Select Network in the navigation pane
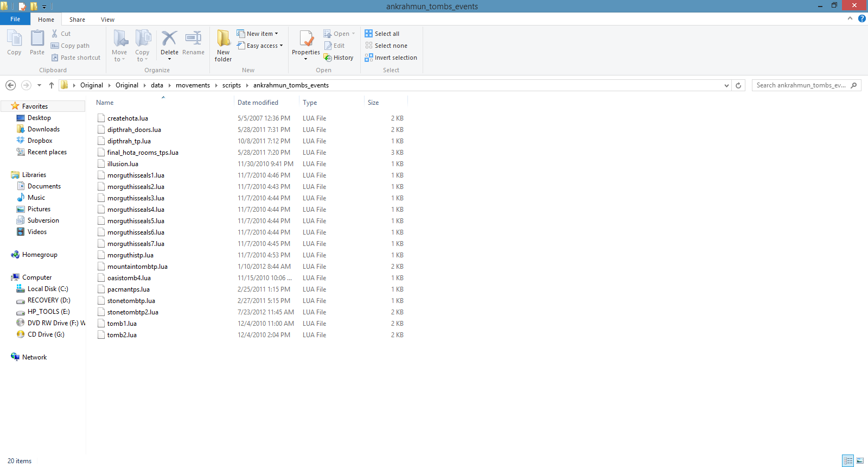The width and height of the screenshot is (868, 467). [x=34, y=357]
